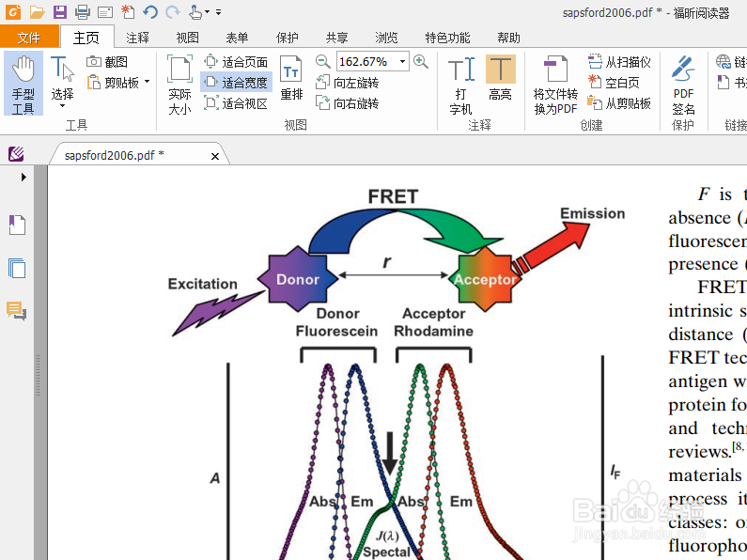Toggle the 高亮 highlight tool

click(x=500, y=78)
